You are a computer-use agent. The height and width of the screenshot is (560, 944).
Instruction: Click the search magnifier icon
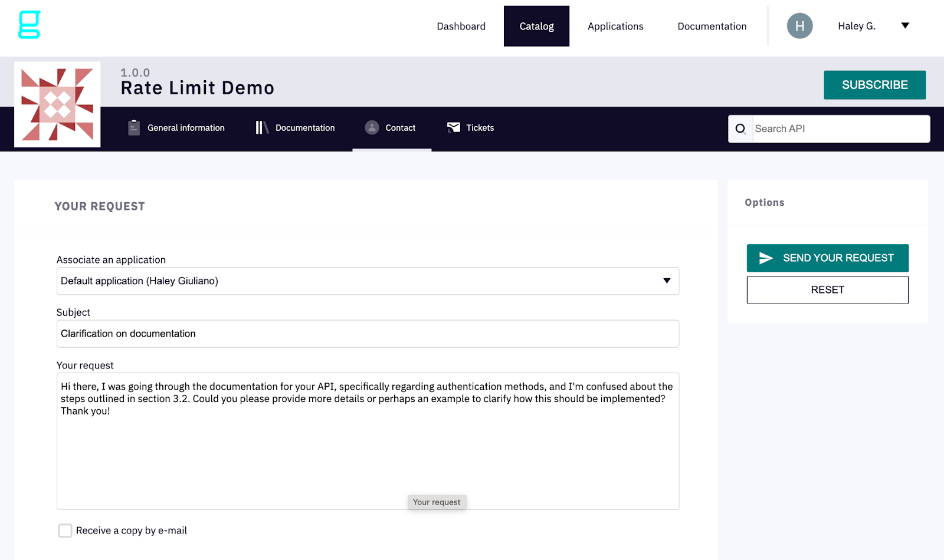[740, 129]
